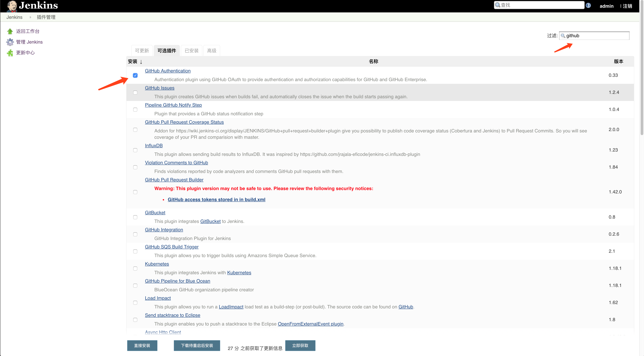Click the GitHub access tokens security link

pos(216,199)
